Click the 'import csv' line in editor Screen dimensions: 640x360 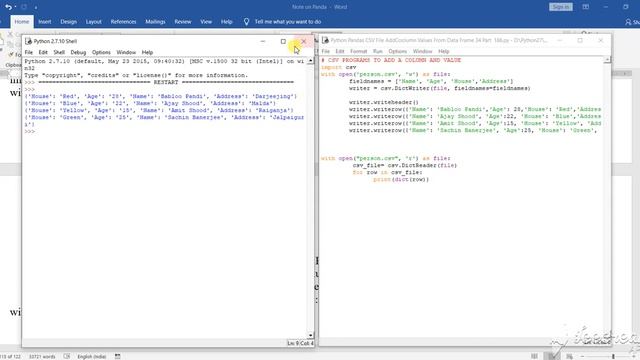coord(339,67)
